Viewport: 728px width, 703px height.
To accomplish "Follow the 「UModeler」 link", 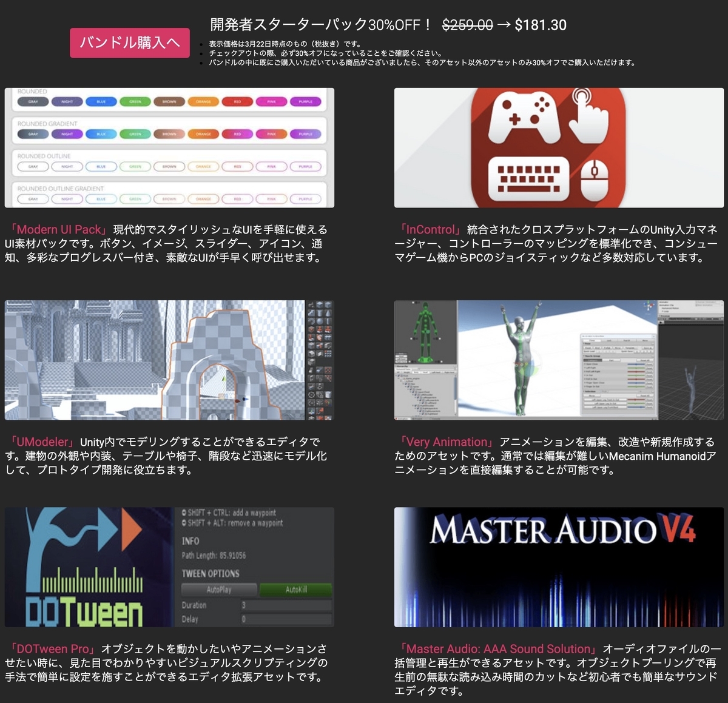I will 41,442.
